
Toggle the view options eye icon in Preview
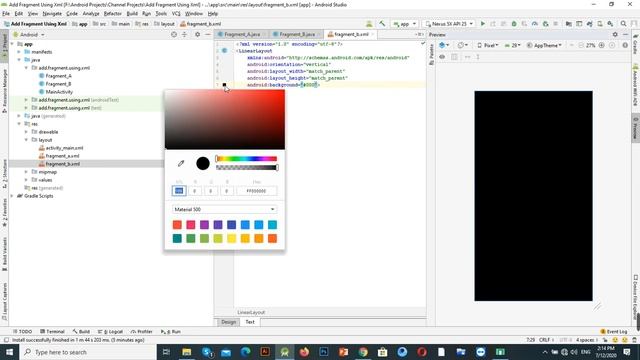pos(442,57)
